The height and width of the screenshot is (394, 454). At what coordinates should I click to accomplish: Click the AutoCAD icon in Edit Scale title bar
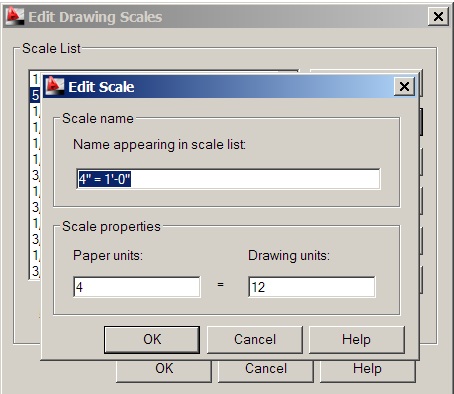point(55,86)
